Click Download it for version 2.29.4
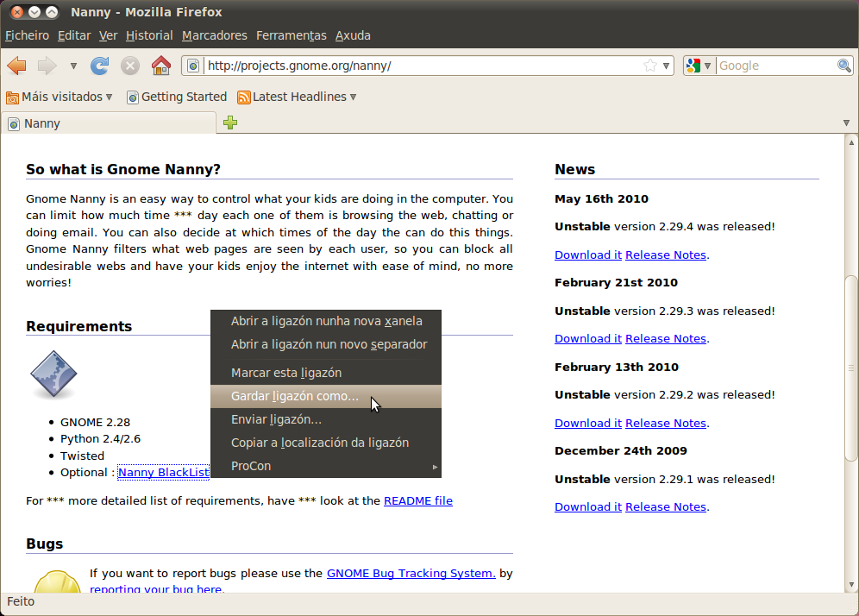Viewport: 859px width, 616px height. click(588, 255)
